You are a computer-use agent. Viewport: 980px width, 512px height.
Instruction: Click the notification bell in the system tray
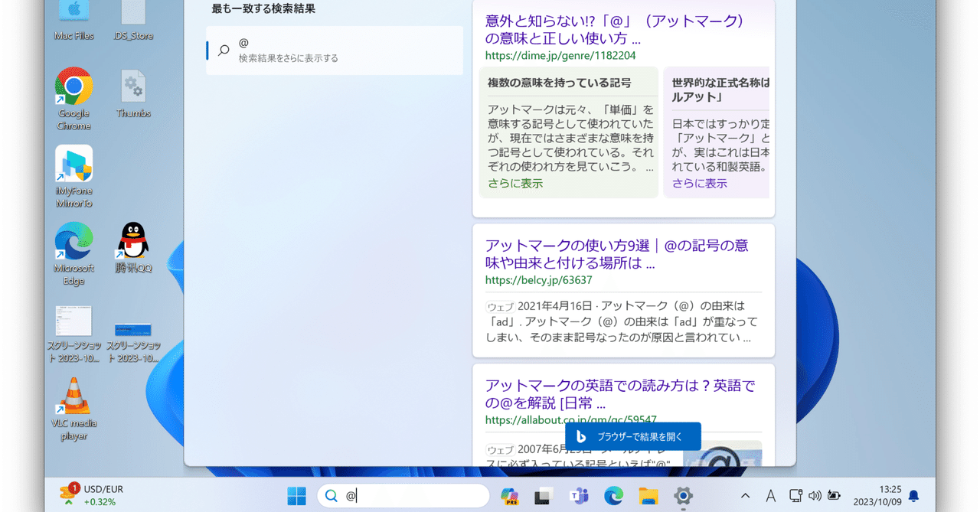point(913,496)
